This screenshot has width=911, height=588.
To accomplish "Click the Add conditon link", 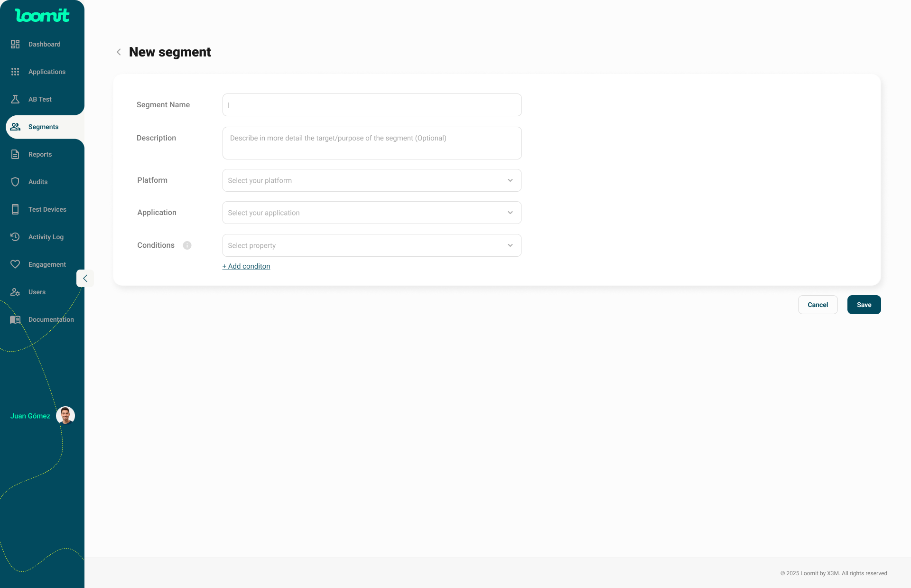I will click(246, 266).
